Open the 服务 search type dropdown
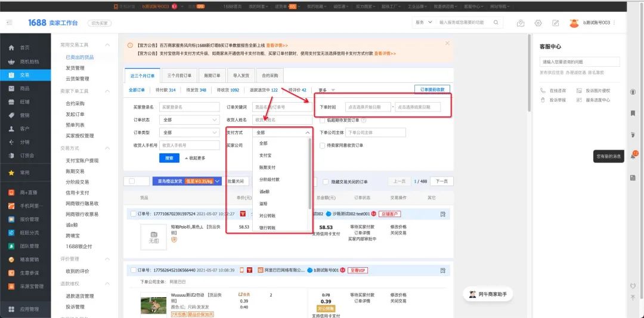644x318 pixels. [x=424, y=23]
